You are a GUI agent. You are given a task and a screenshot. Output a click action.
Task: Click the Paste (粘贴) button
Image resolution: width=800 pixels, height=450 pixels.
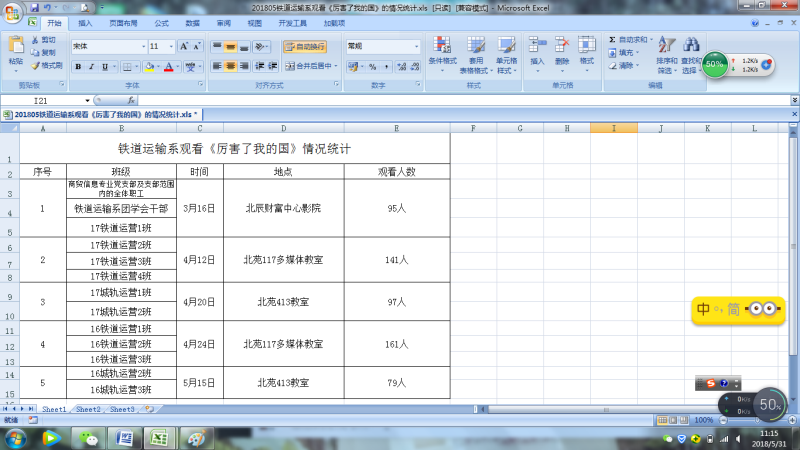(15, 50)
